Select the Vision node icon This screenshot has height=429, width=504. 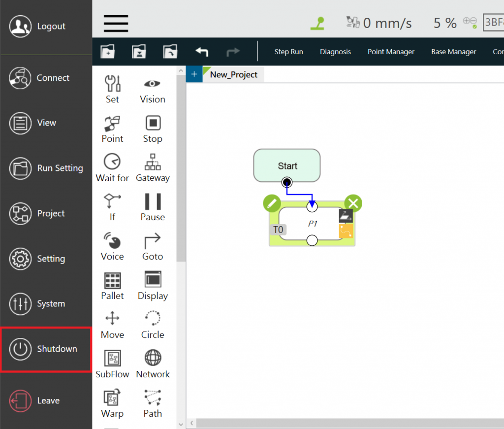coord(153,84)
